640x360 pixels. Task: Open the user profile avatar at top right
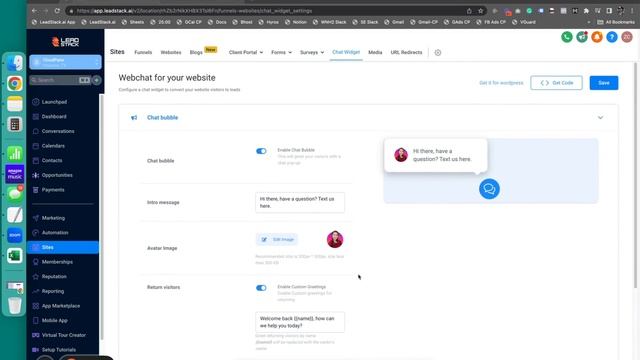click(627, 37)
